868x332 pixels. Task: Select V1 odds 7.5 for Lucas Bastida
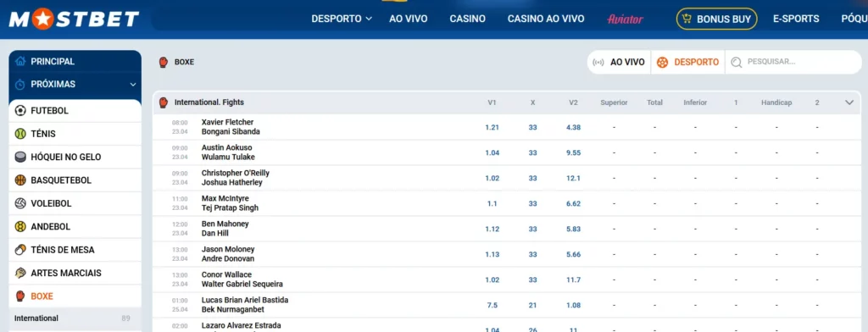(492, 306)
